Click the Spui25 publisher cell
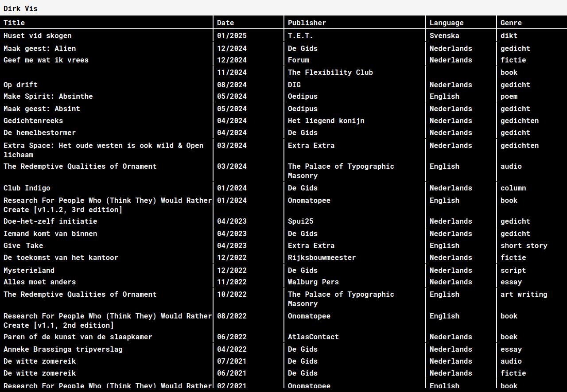This screenshot has width=567, height=392. (x=300, y=221)
